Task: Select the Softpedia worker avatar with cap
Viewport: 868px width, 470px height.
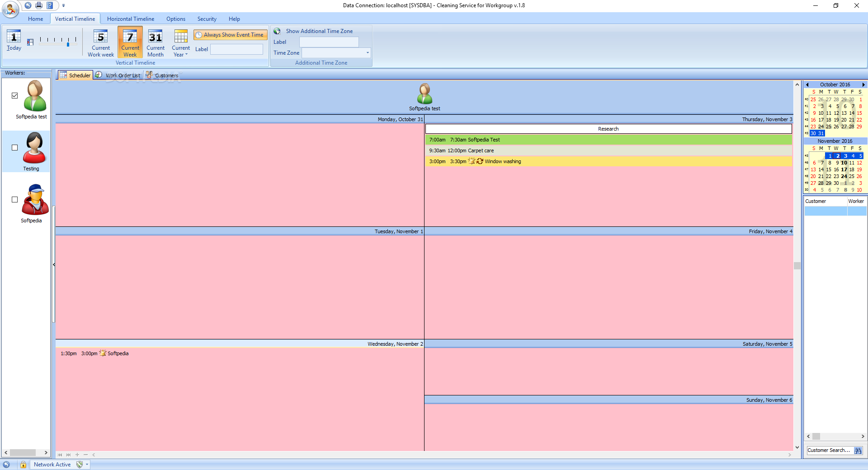Action: pyautogui.click(x=35, y=200)
